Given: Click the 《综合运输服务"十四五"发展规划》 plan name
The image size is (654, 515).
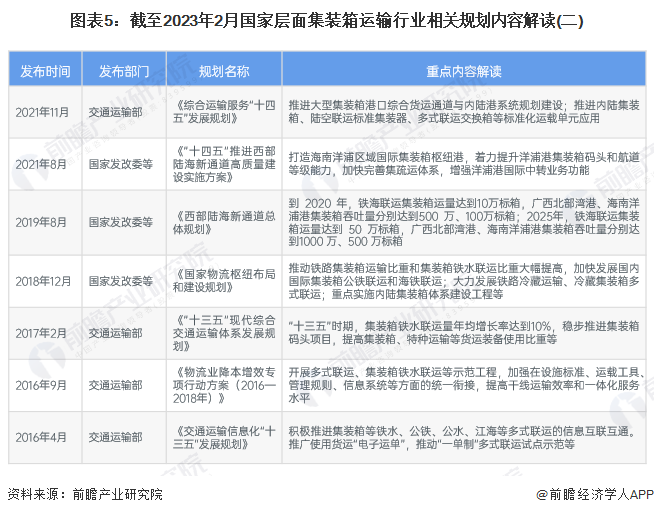Looking at the screenshot, I should pos(224,112).
